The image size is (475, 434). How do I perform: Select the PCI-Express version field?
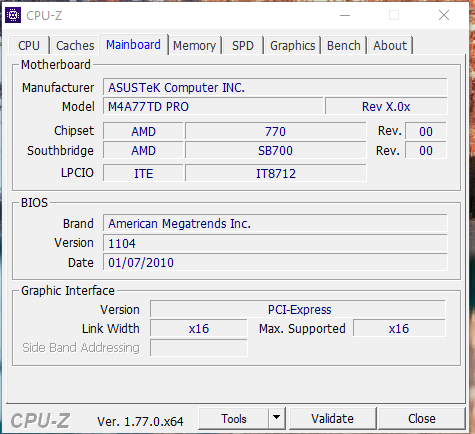click(298, 310)
